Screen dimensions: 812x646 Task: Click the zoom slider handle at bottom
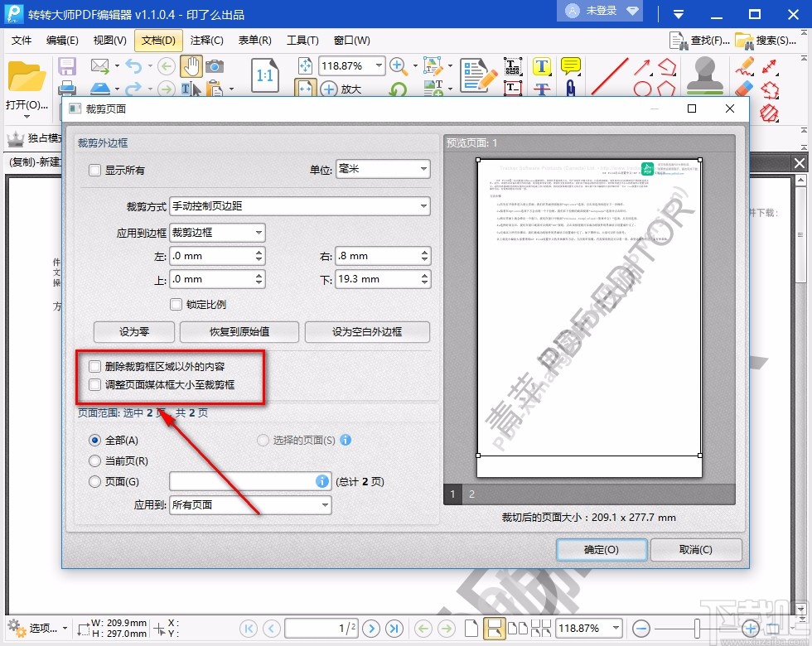coord(697,629)
